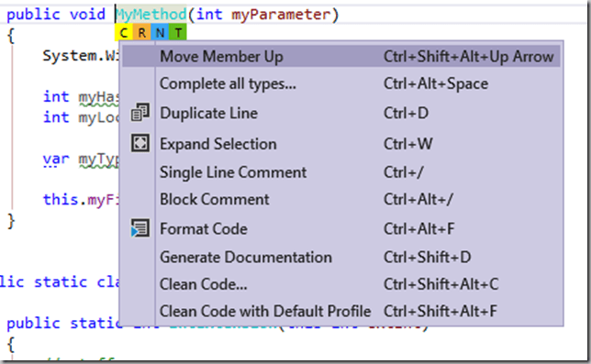
Task: Choose Expand Selection menu entry
Action: pos(341,144)
